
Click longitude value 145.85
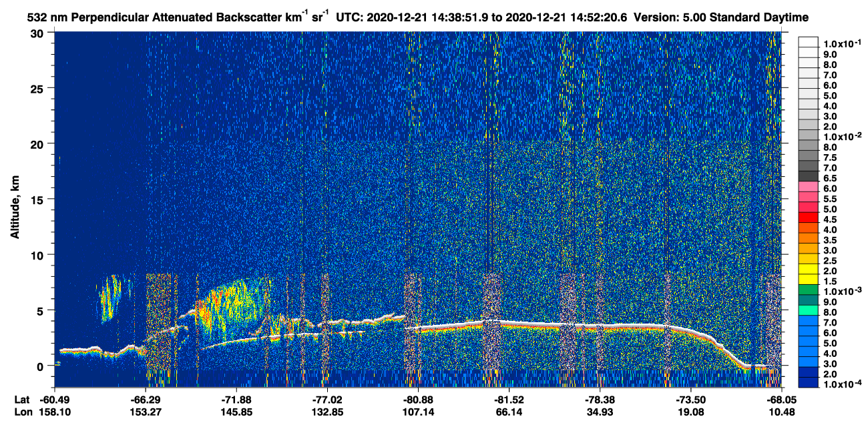[x=236, y=412]
